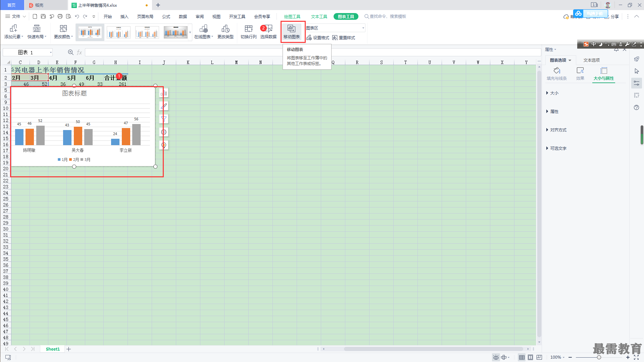Click 设置格式 format button
The height and width of the screenshot is (362, 644).
pos(318,38)
